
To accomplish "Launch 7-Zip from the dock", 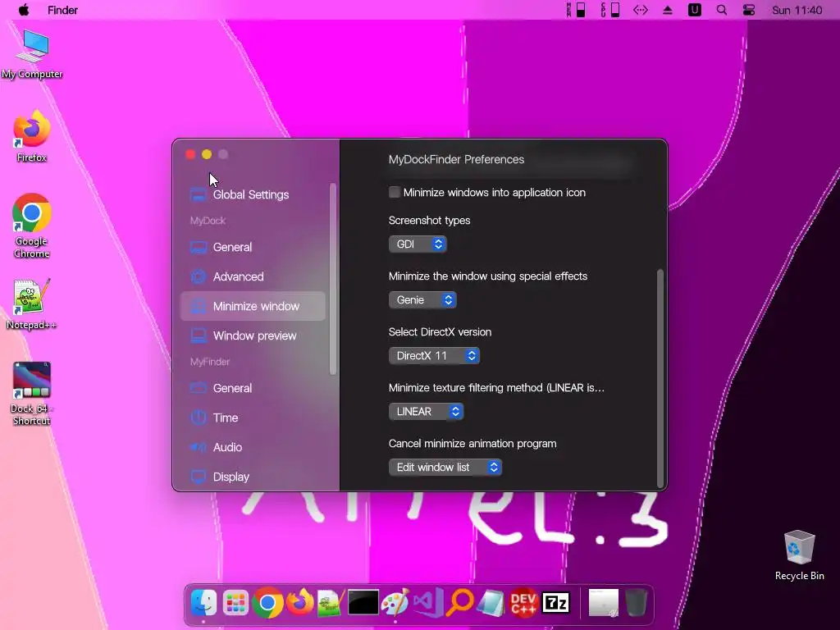I will pyautogui.click(x=555, y=603).
